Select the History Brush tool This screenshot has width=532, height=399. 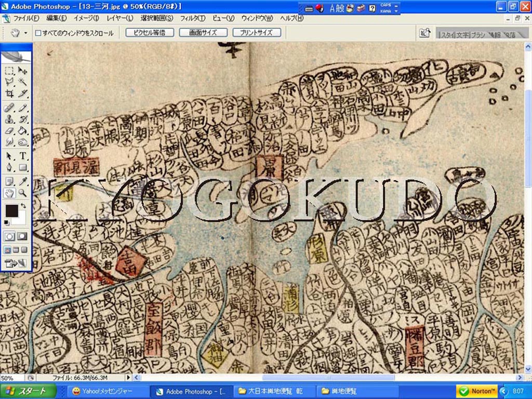coord(23,119)
